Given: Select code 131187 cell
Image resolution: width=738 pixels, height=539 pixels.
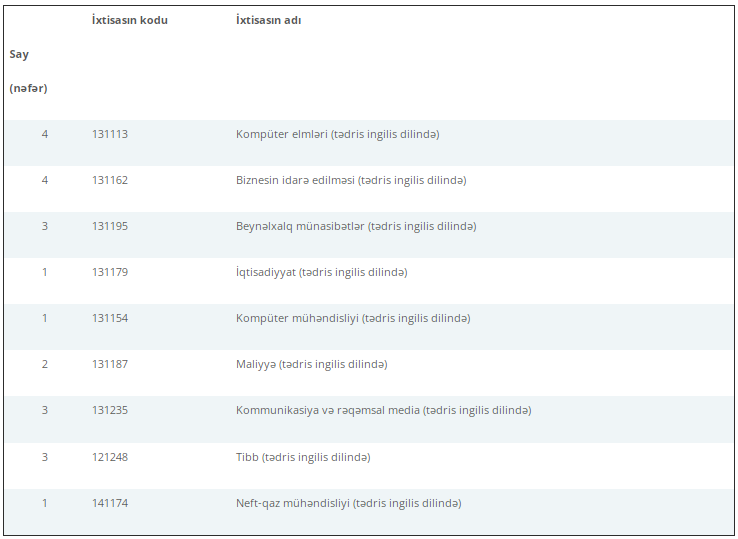Looking at the screenshot, I should click(110, 364).
